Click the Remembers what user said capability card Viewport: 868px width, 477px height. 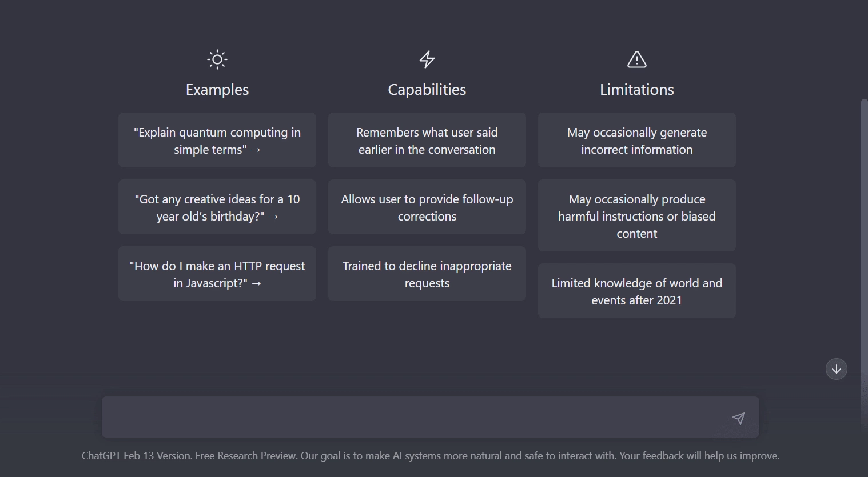tap(427, 140)
